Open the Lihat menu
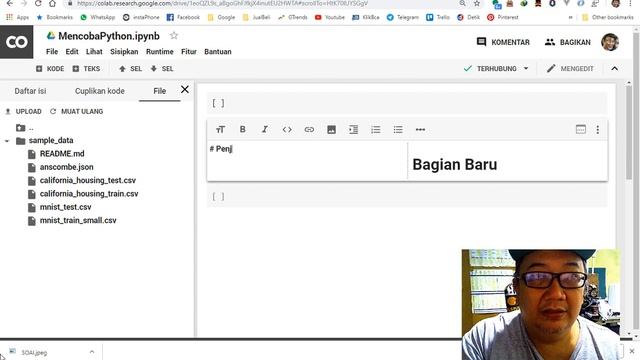This screenshot has height=360, width=640. tap(94, 52)
